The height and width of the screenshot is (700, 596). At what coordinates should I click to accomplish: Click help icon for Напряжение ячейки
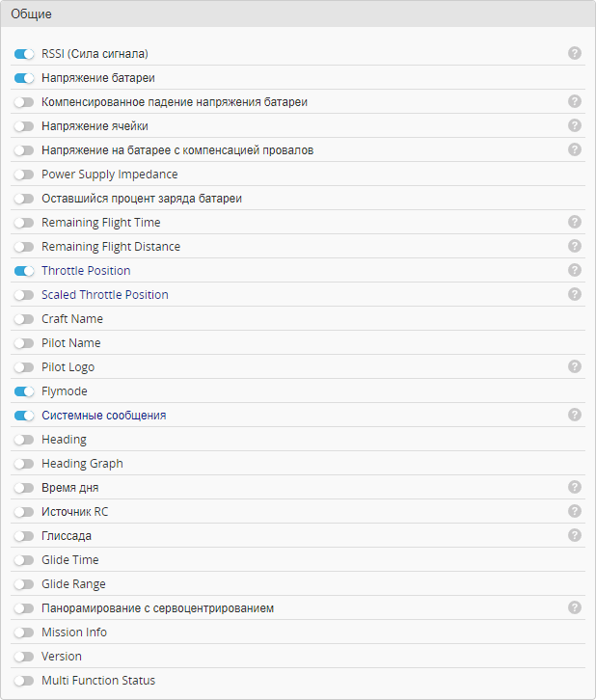[575, 125]
